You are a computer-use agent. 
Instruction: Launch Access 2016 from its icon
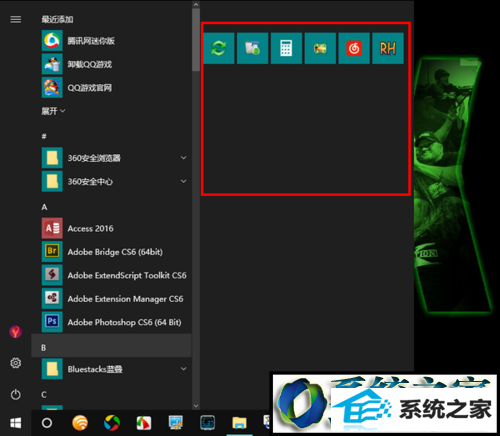[x=52, y=228]
